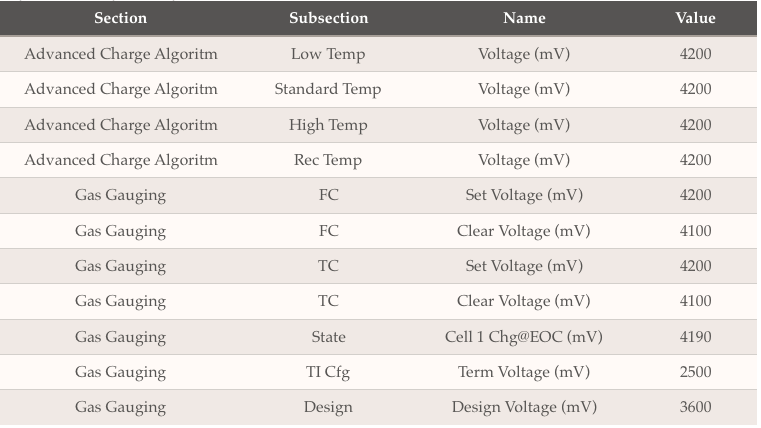Click the Value column header
761x428 pixels.
tap(695, 18)
